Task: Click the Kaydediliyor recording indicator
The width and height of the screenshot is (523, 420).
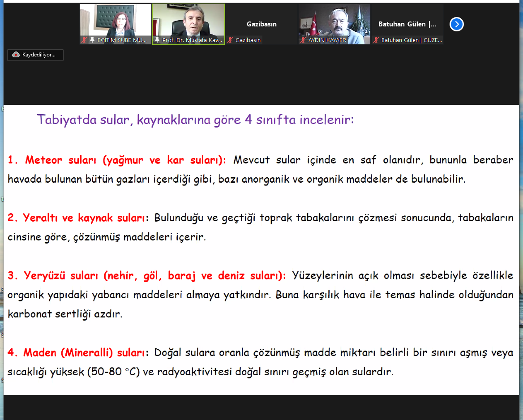Action: pos(35,55)
